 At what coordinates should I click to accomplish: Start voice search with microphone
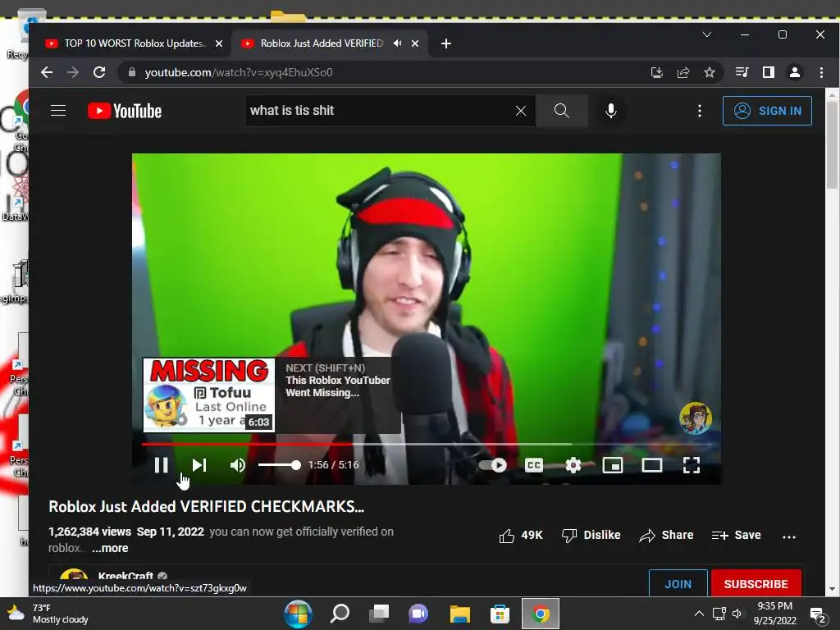tap(610, 111)
